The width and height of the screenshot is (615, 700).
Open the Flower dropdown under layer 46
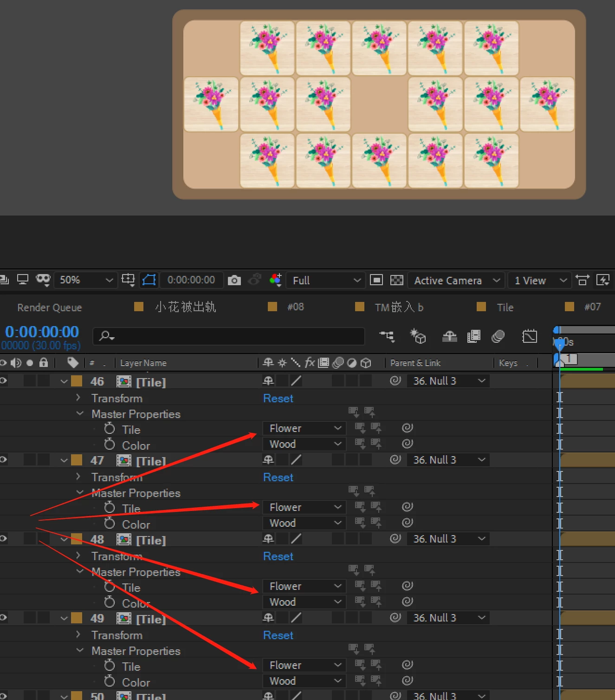304,428
